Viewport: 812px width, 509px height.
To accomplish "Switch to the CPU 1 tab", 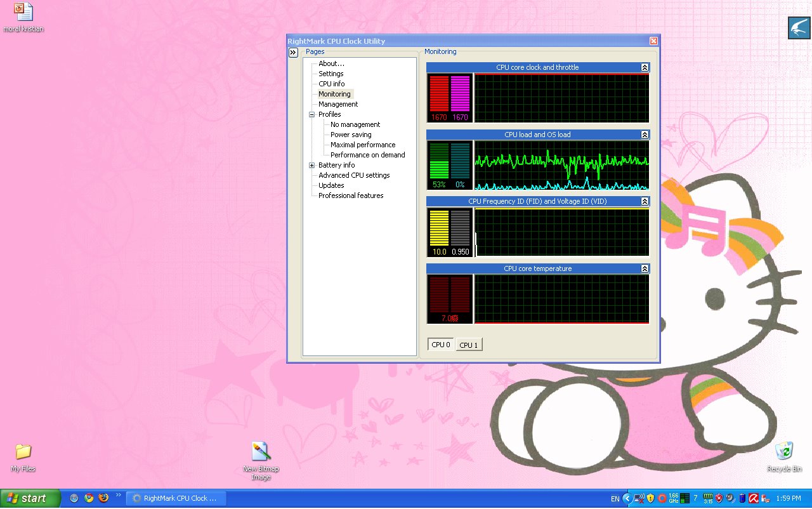I will 469,345.
